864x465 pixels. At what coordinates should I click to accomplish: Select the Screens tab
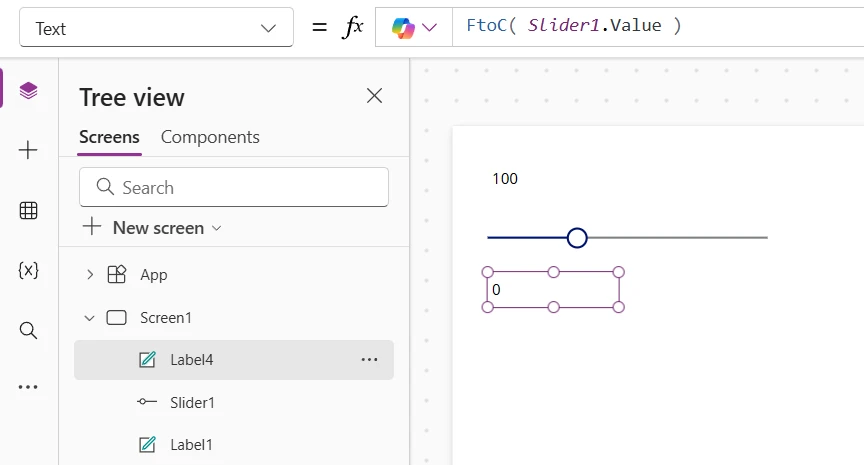pos(109,137)
